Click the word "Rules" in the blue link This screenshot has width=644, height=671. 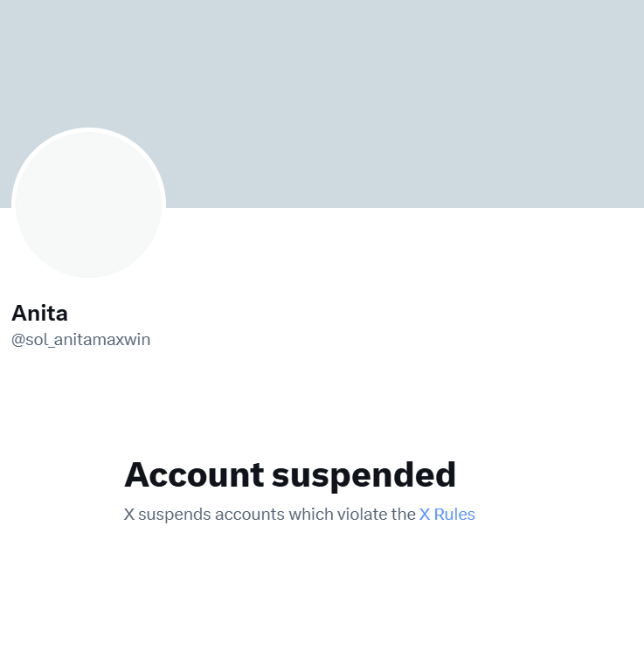[x=454, y=515]
